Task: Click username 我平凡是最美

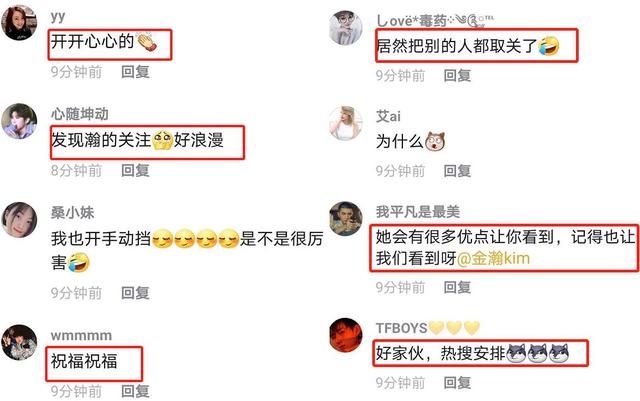Action: pyautogui.click(x=418, y=212)
